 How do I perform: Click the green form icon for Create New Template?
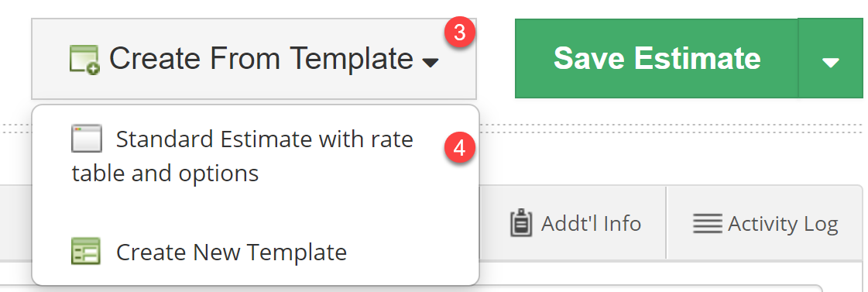[x=86, y=251]
